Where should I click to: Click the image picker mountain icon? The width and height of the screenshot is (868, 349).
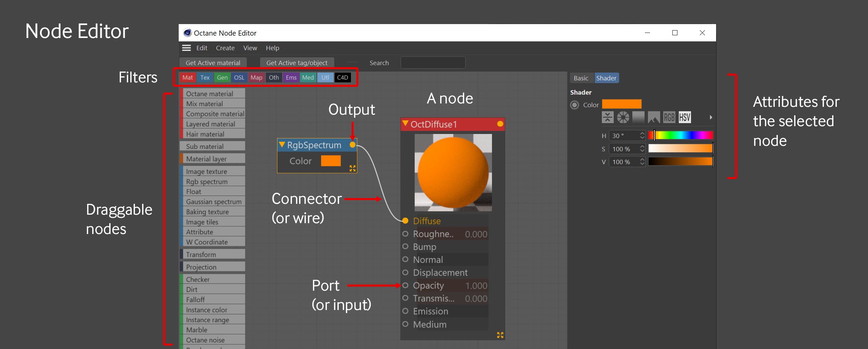click(x=654, y=117)
